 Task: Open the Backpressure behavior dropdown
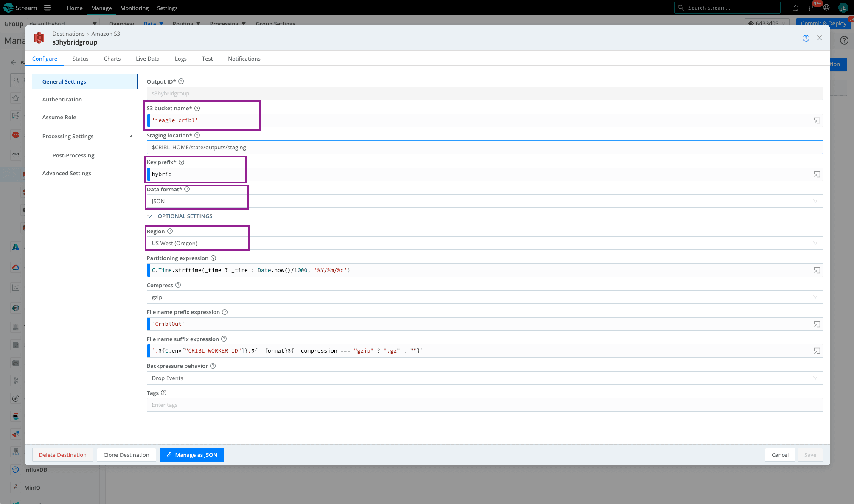[484, 378]
